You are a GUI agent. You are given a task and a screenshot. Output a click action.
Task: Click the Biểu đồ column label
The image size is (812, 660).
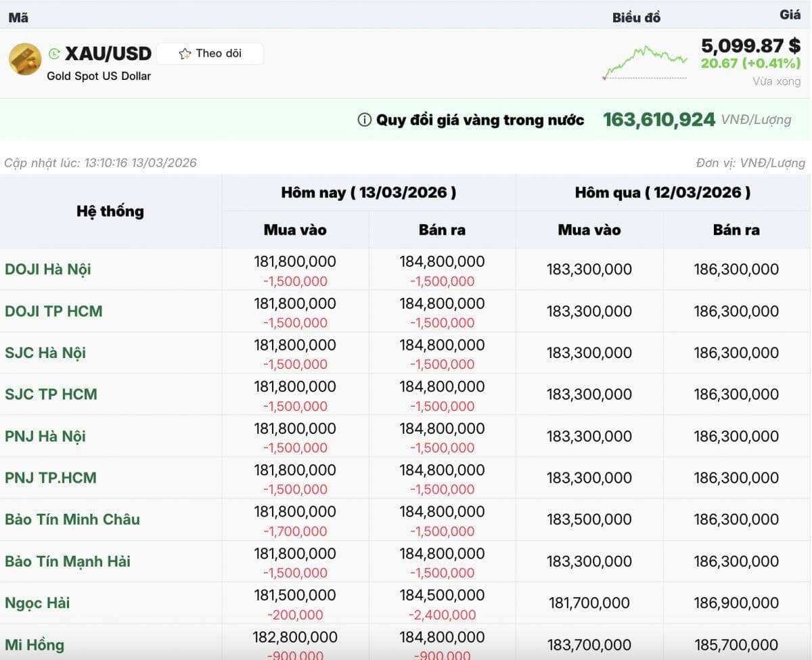[x=636, y=18]
